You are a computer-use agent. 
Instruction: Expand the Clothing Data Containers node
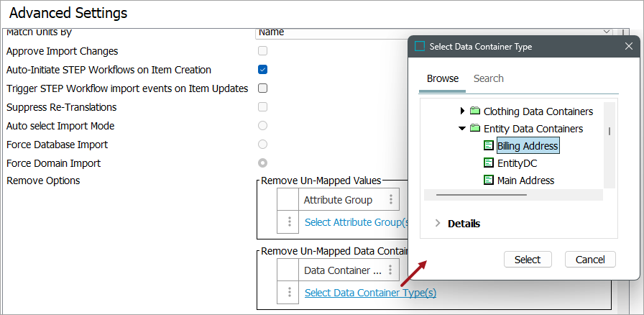tap(462, 111)
